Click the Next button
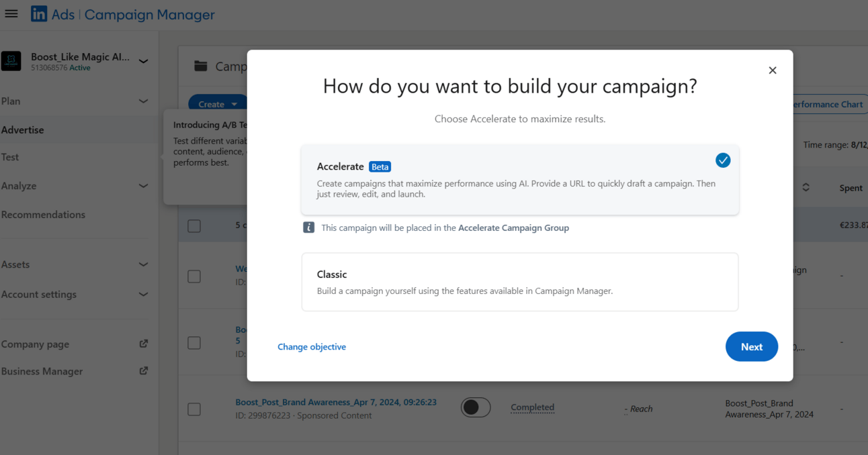 (751, 346)
